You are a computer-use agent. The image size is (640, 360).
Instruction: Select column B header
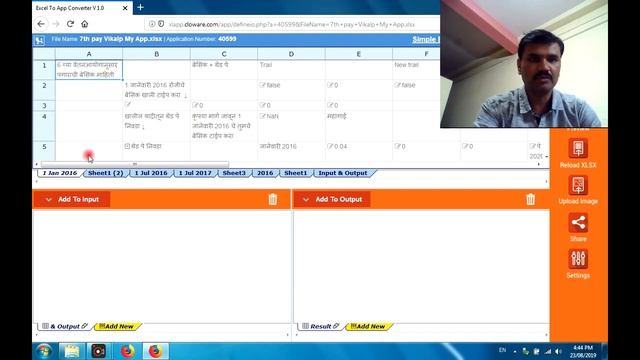tap(156, 54)
